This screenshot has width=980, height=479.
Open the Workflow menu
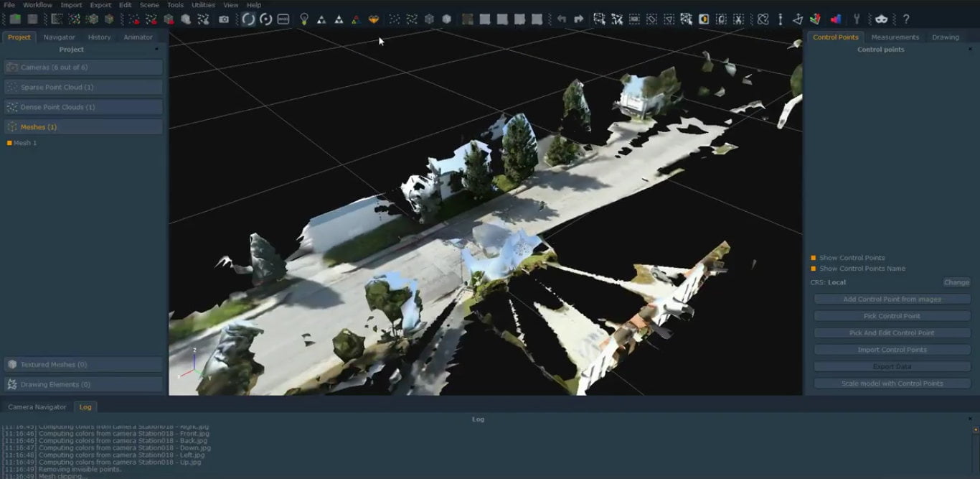pyautogui.click(x=37, y=4)
